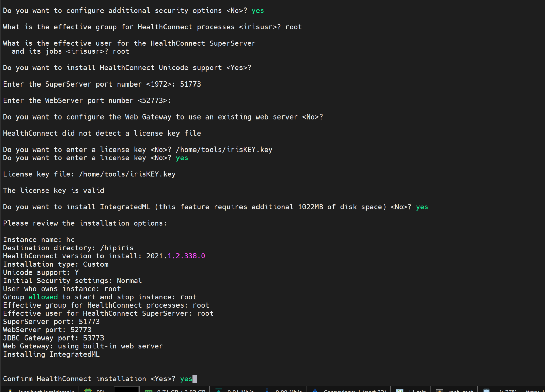
Task: Click 'Web Gateway: using built-in web server' line
Action: [x=83, y=346]
